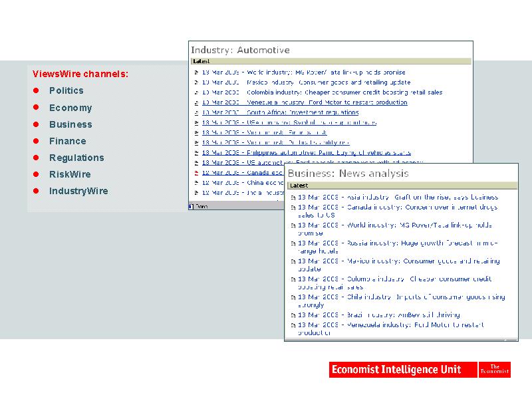Open MG Rover/Tata link-up story in Automotive list

pos(304,72)
